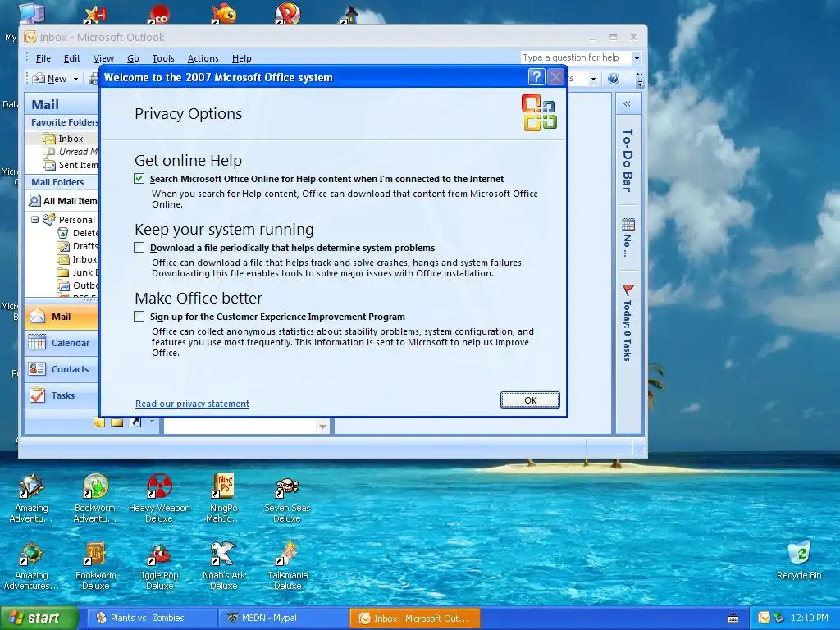Select Noah's Ark Deluxe desktop icon
840x630 pixels.
tap(223, 566)
